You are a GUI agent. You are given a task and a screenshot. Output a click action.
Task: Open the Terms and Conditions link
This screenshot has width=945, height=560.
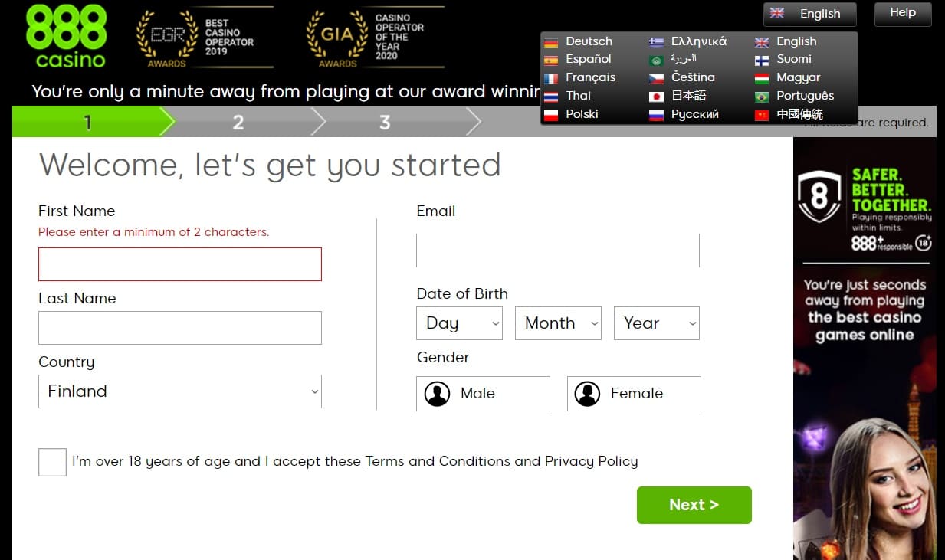(x=438, y=461)
